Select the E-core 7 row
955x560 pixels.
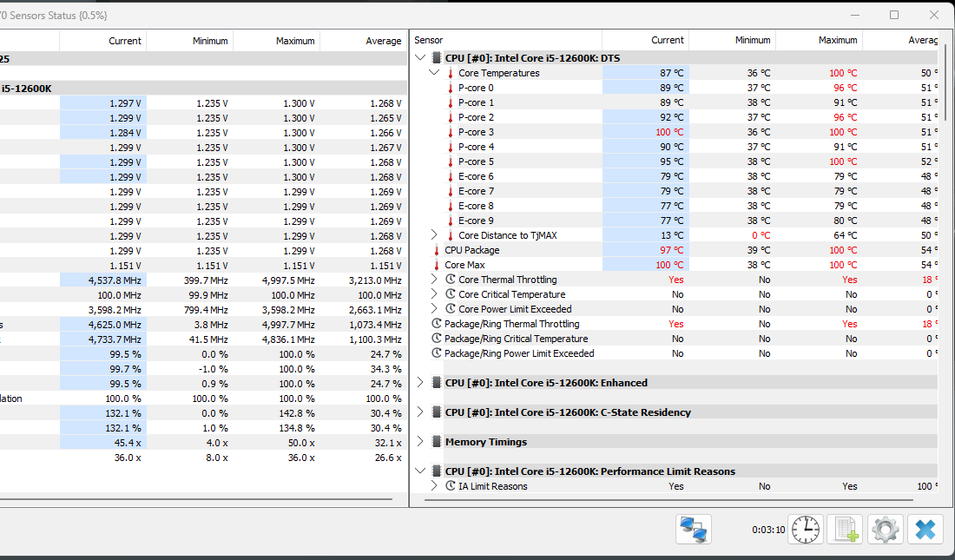pyautogui.click(x=675, y=191)
